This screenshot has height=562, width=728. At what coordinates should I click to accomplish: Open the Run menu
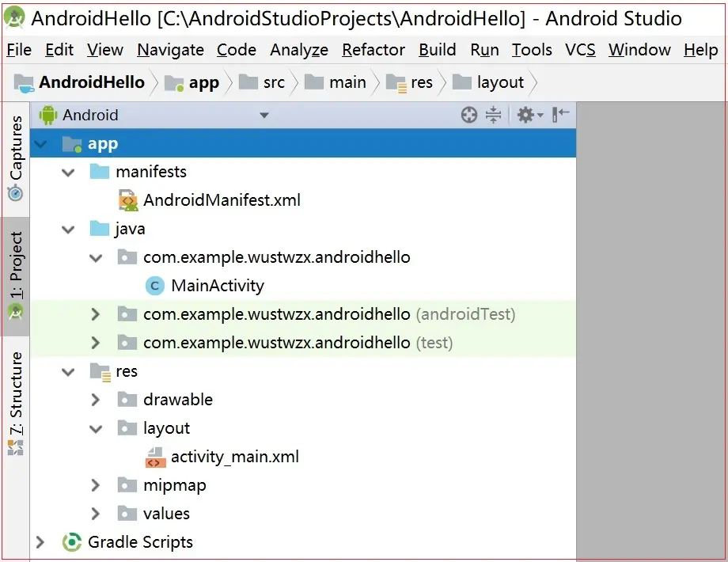pyautogui.click(x=484, y=50)
